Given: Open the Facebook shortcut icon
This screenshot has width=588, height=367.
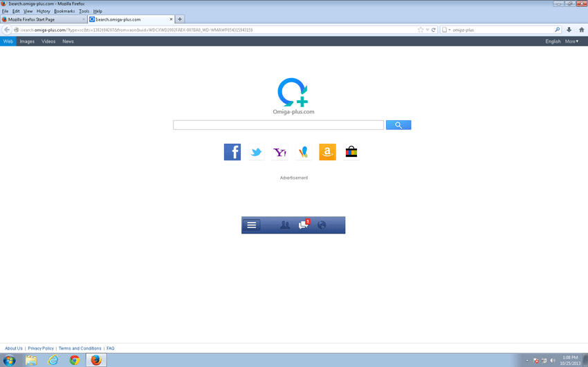Looking at the screenshot, I should click(x=232, y=152).
